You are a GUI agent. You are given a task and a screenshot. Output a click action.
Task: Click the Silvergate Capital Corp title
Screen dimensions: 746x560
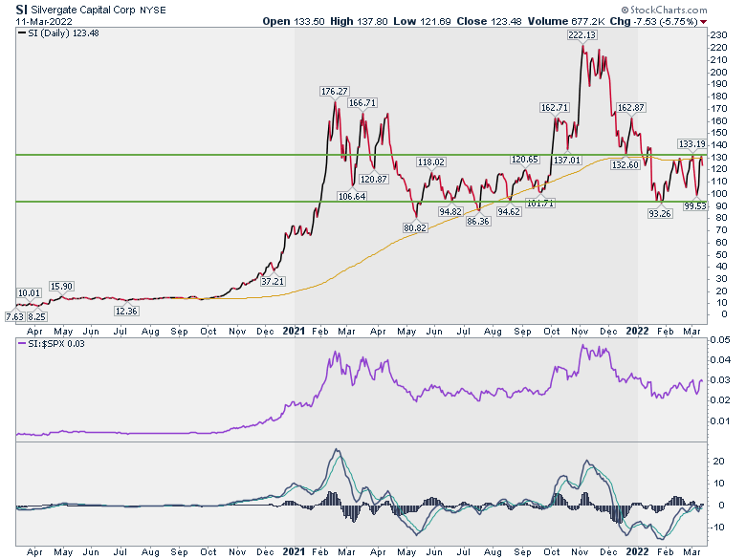[x=83, y=10]
